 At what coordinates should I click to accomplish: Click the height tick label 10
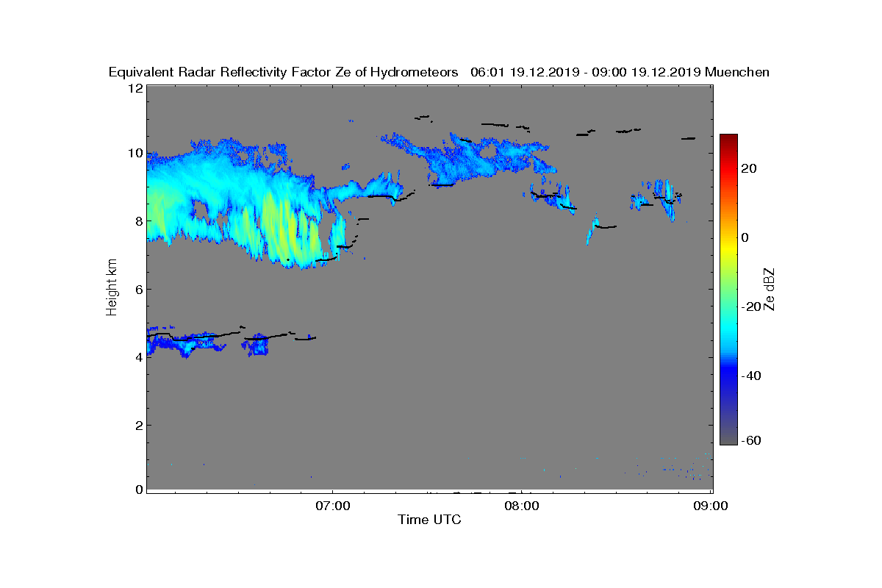point(135,153)
